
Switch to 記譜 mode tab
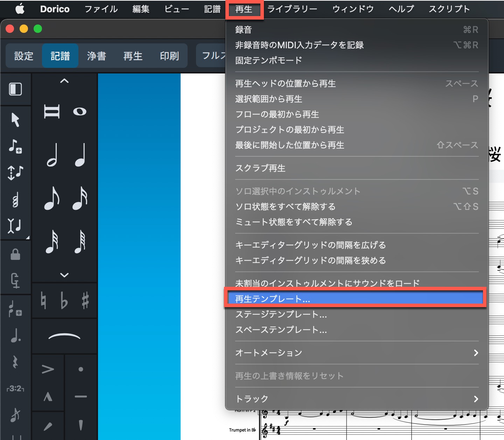60,56
